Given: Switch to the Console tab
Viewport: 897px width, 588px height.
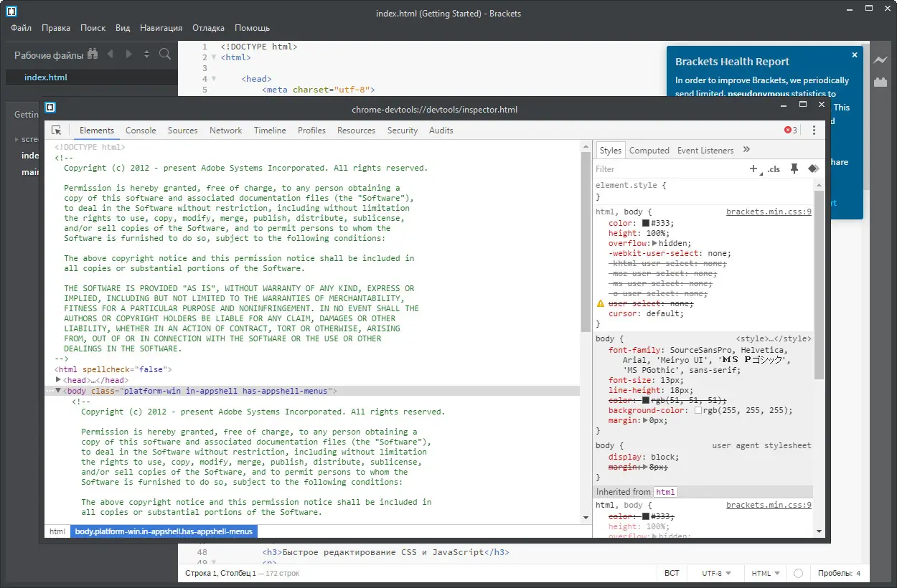Looking at the screenshot, I should 141,131.
